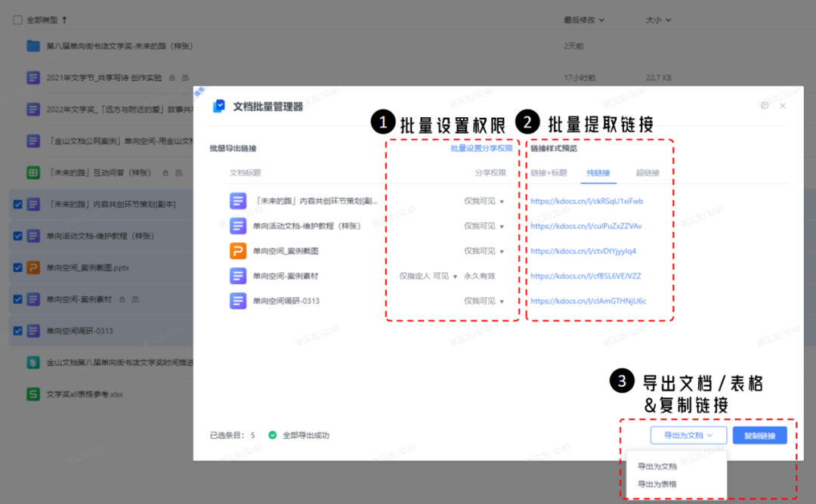Screen dimensions: 816x504
Task: Switch to 链接+标题 preview tab
Action: [x=549, y=173]
